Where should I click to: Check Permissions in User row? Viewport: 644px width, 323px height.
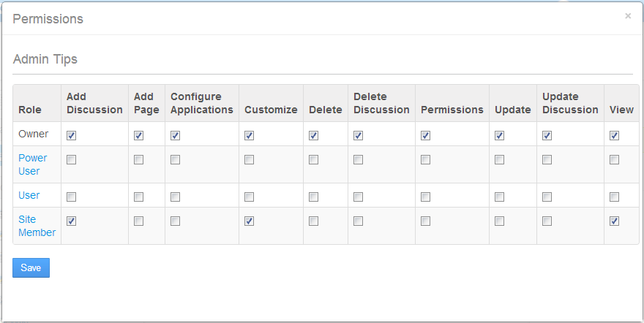[425, 197]
